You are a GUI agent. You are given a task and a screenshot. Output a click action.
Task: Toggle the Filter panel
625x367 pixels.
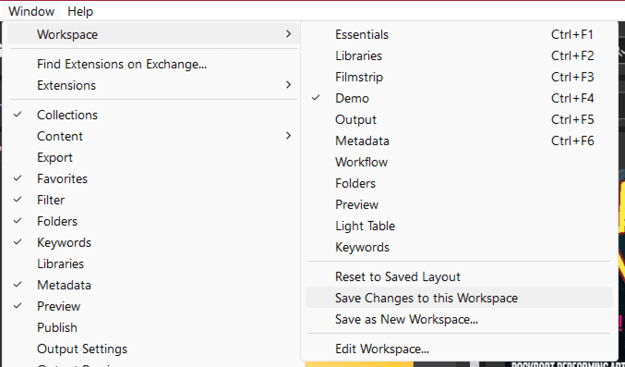(153, 200)
